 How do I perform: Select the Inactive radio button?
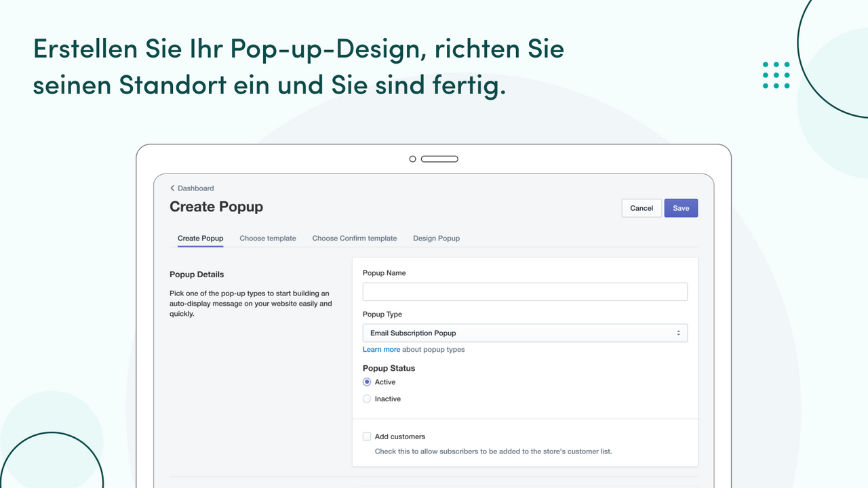tap(367, 399)
